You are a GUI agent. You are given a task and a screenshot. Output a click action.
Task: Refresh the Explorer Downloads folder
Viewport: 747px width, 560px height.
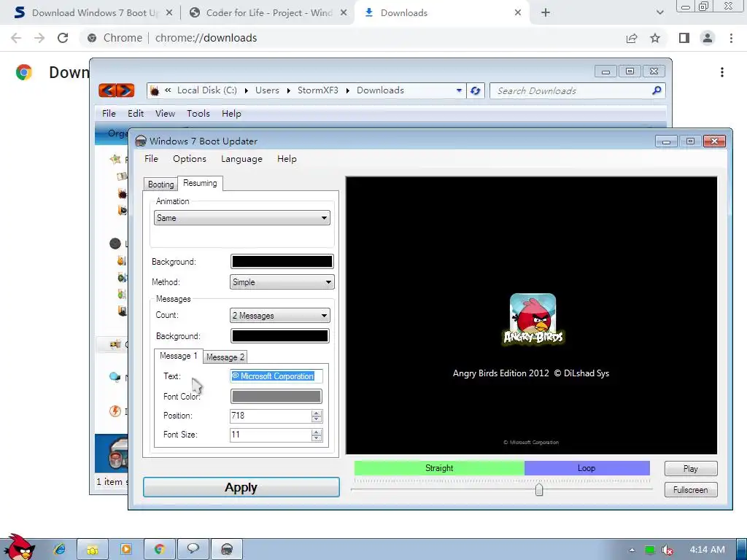475,90
